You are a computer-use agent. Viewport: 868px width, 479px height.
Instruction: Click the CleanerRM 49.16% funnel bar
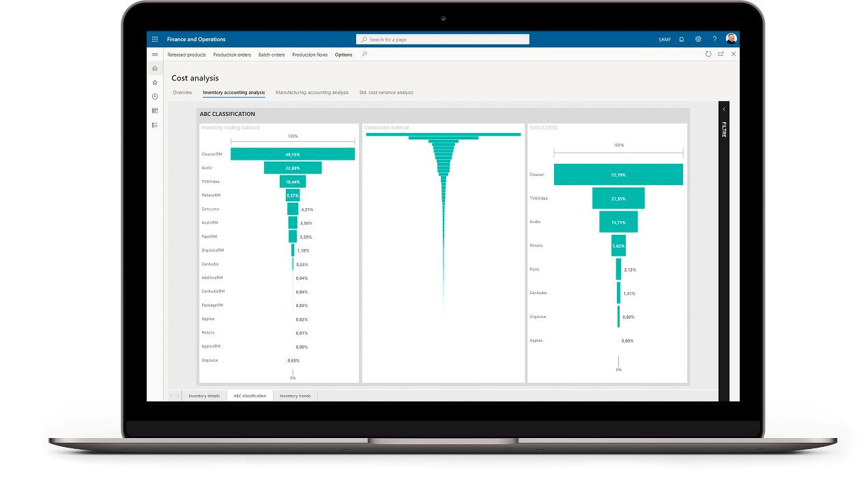pos(292,154)
